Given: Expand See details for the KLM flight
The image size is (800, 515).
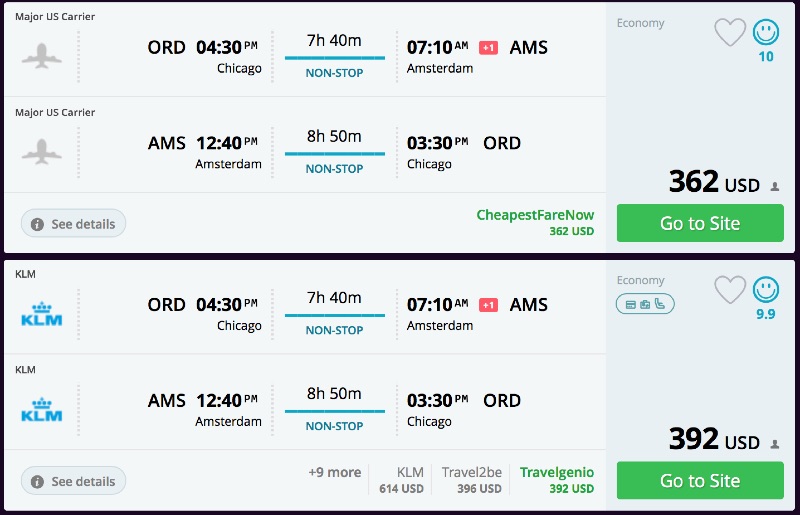Looking at the screenshot, I should point(74,481).
